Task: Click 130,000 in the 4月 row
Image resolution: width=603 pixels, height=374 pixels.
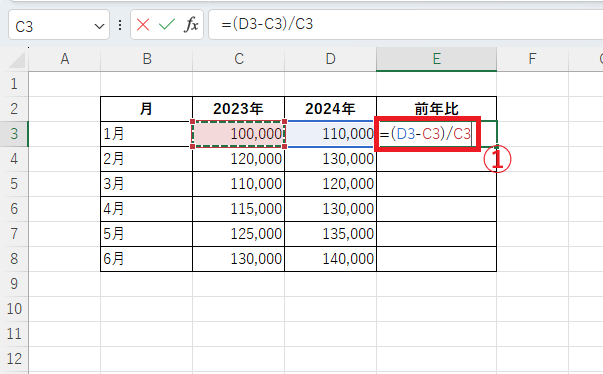Action: (x=330, y=209)
